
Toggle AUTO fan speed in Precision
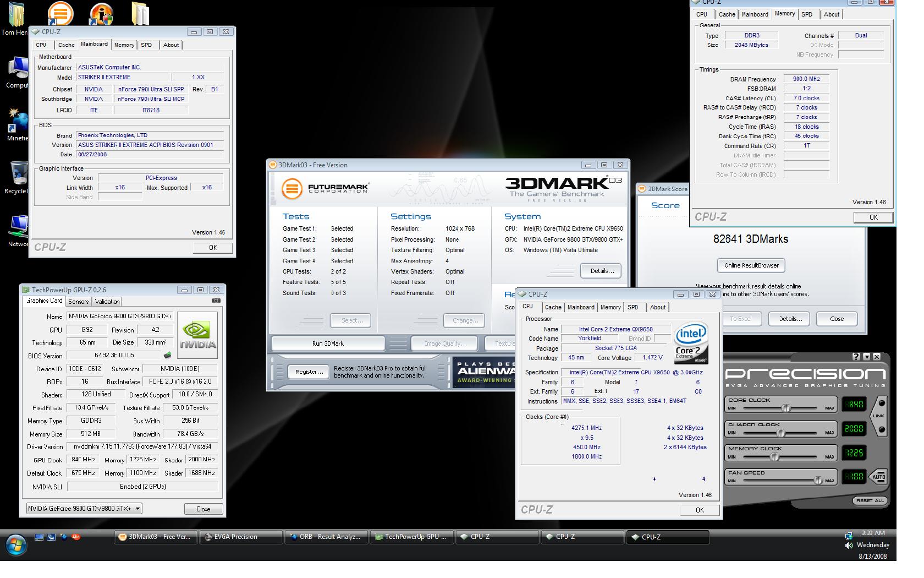point(878,477)
